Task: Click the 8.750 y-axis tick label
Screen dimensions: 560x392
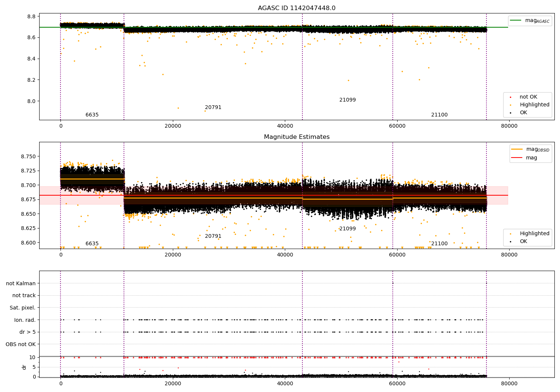Action: [x=28, y=156]
